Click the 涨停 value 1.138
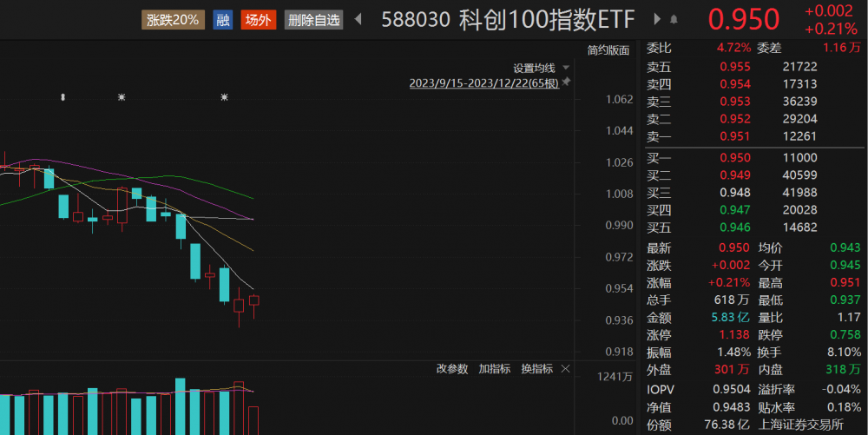Image resolution: width=868 pixels, height=435 pixels. tap(734, 335)
